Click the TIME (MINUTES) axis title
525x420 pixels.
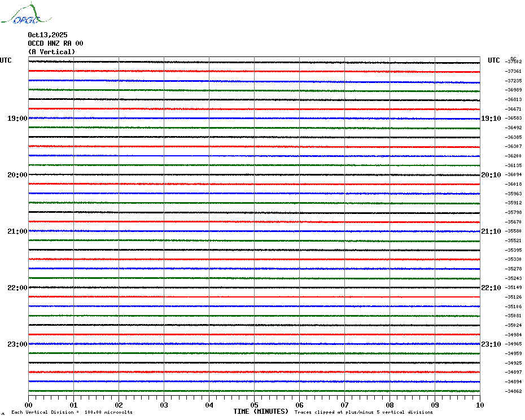pos(261,412)
